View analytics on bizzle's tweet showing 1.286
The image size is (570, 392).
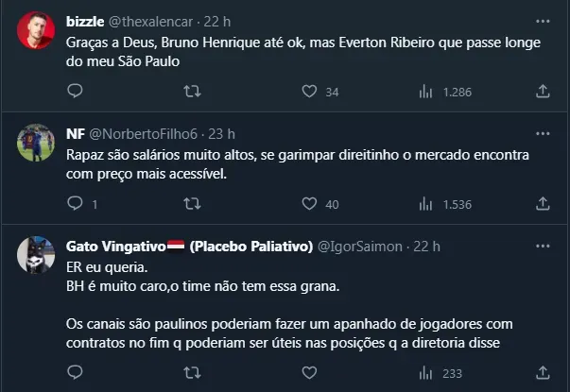pyautogui.click(x=425, y=92)
